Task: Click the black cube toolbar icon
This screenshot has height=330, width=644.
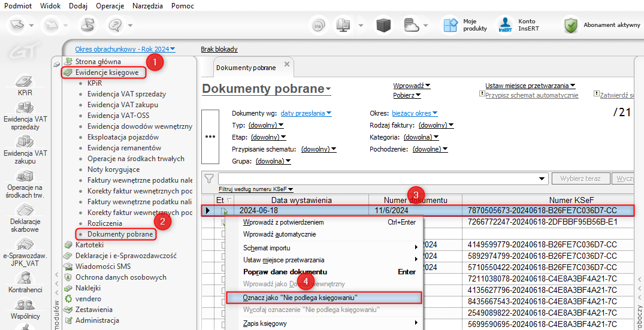Action: 383,25
